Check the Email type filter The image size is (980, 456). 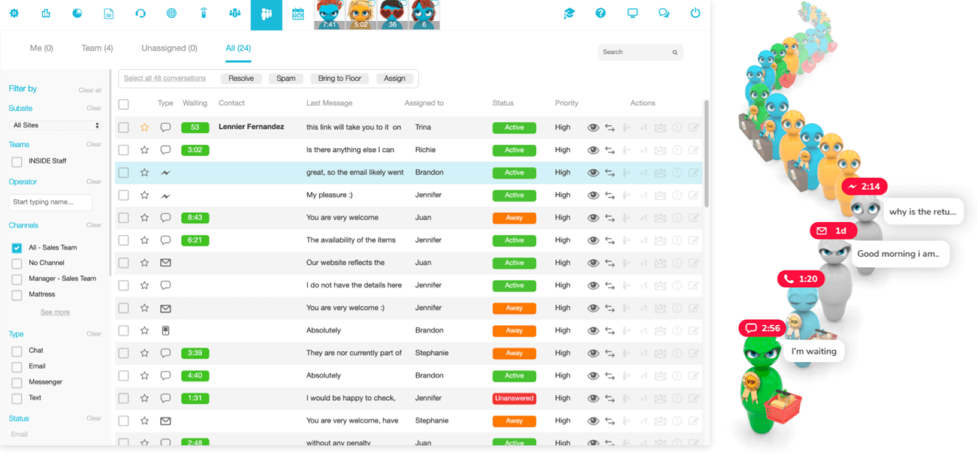point(17,367)
